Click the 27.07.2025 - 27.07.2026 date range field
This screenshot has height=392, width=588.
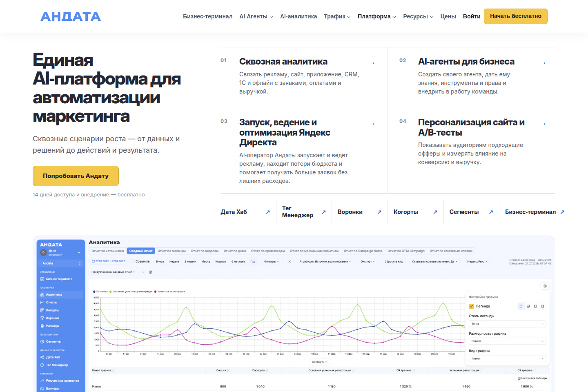point(108,261)
